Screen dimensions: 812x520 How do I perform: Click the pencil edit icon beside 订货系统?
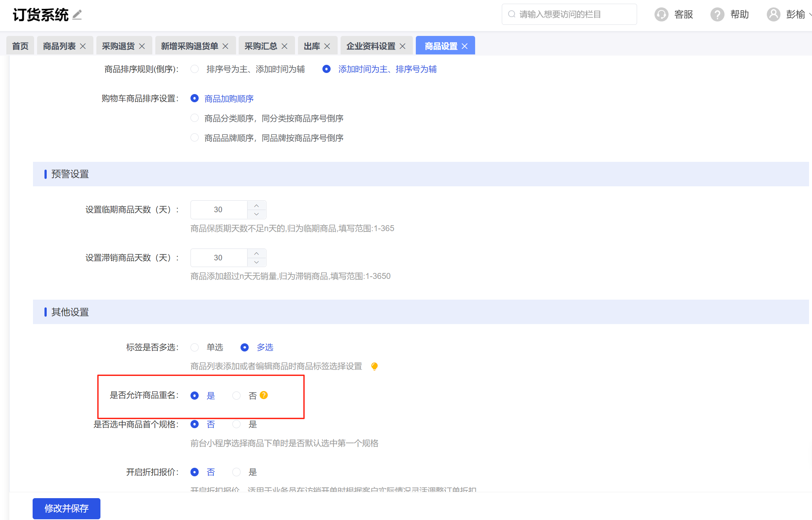tap(77, 15)
